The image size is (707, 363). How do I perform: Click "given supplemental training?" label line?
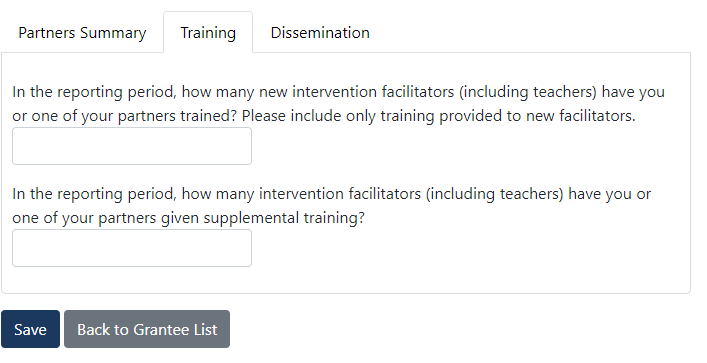pos(188,218)
